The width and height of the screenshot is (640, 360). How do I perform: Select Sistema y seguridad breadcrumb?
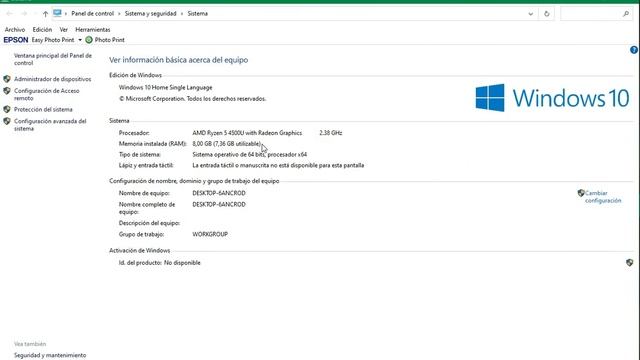(x=151, y=13)
